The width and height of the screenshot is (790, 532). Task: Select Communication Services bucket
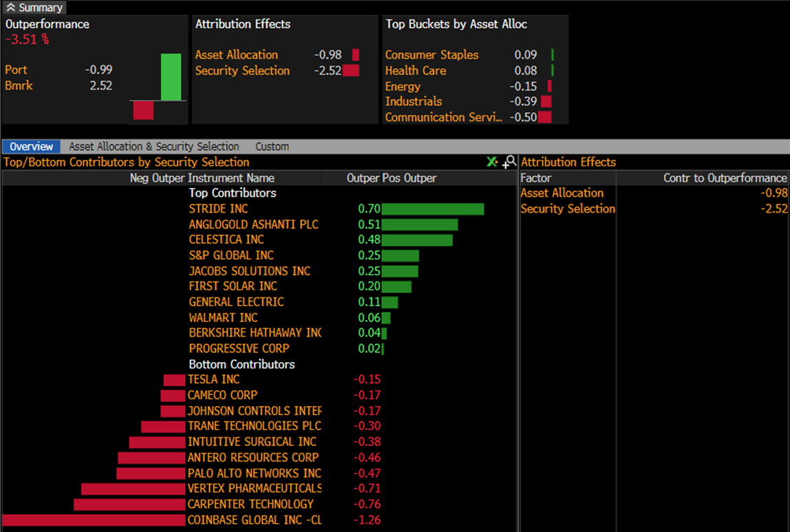[x=443, y=118]
